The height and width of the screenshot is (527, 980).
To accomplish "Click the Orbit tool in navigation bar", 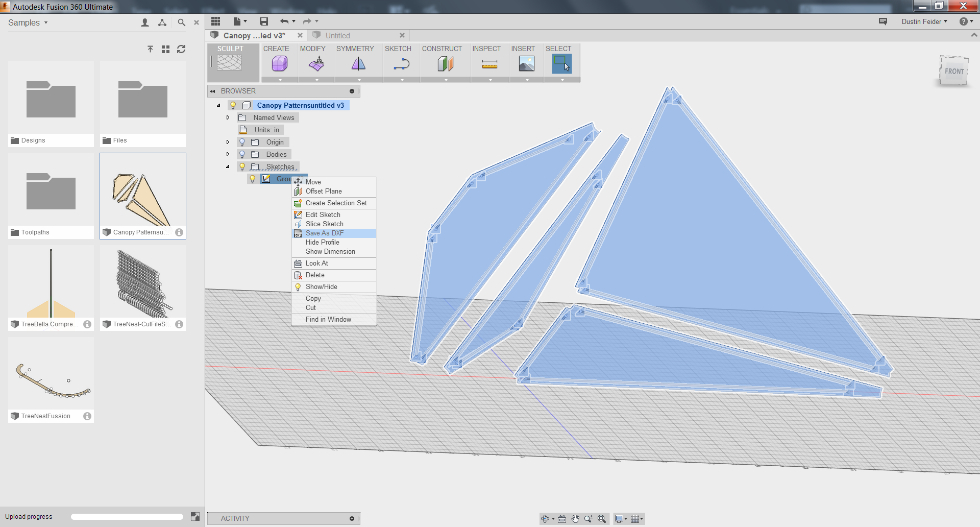I will click(545, 519).
